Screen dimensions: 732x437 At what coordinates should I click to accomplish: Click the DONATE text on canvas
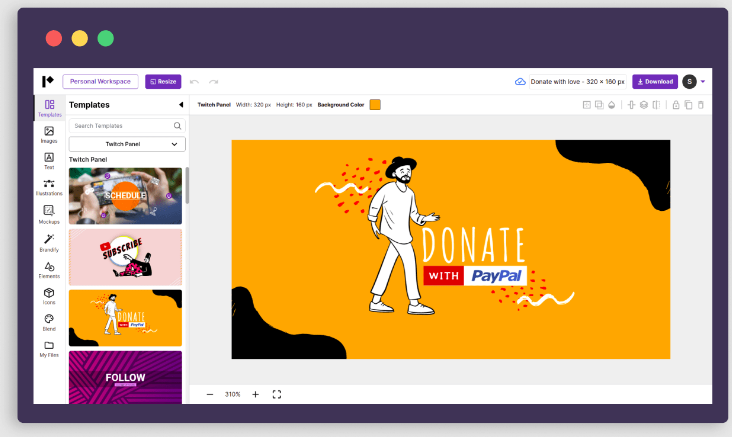coord(473,246)
